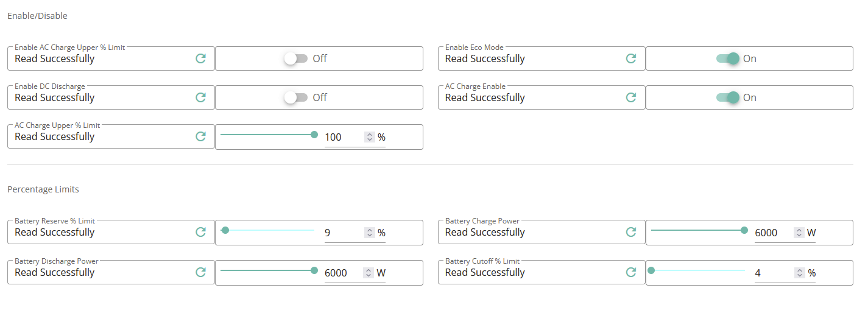Screen dimensions: 868x313
Task: Turn off the AC Charge Enable toggle
Action: (x=727, y=97)
